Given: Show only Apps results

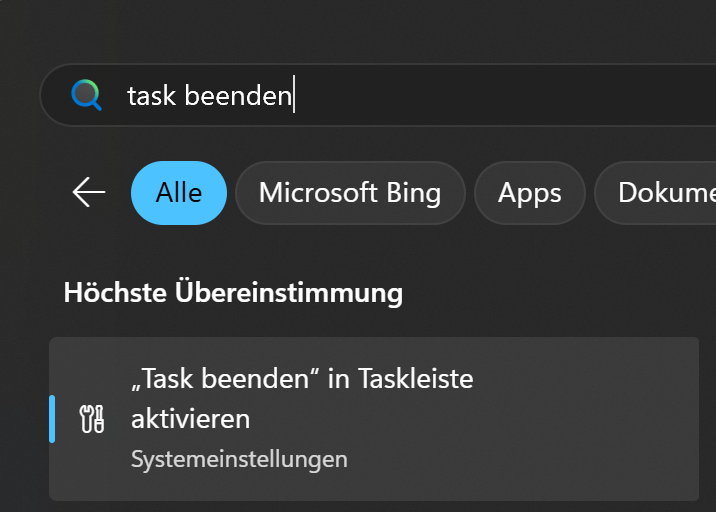Looking at the screenshot, I should [530, 192].
